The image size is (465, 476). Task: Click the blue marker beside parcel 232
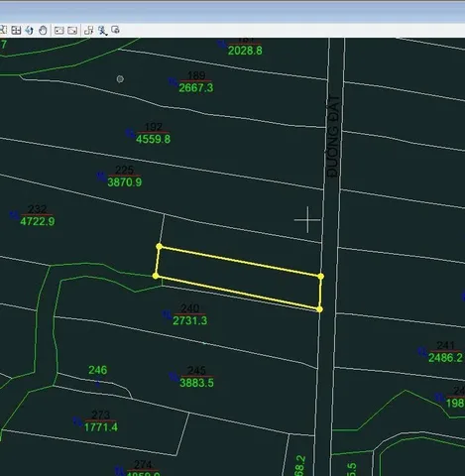pyautogui.click(x=14, y=215)
